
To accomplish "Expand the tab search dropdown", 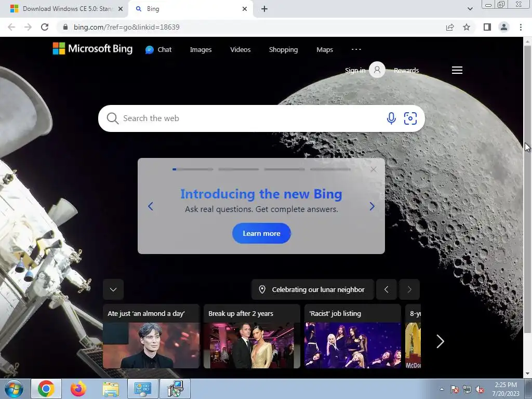I will (470, 9).
